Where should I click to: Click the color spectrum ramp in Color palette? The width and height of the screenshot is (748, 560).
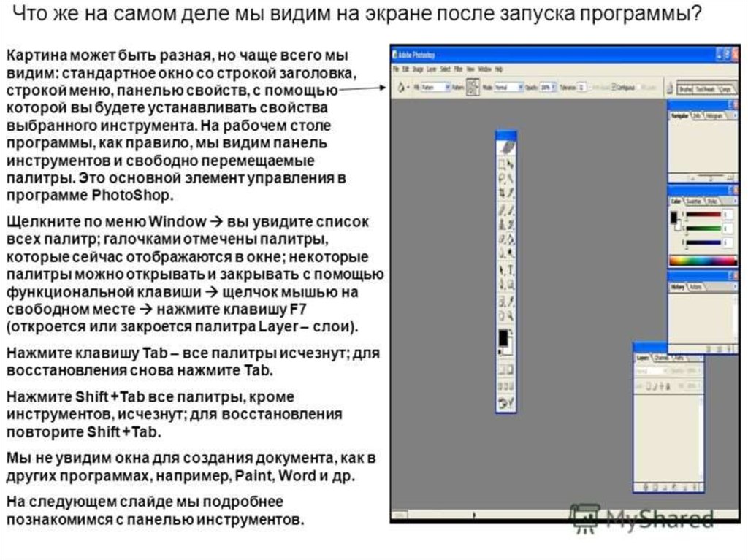pyautogui.click(x=701, y=261)
